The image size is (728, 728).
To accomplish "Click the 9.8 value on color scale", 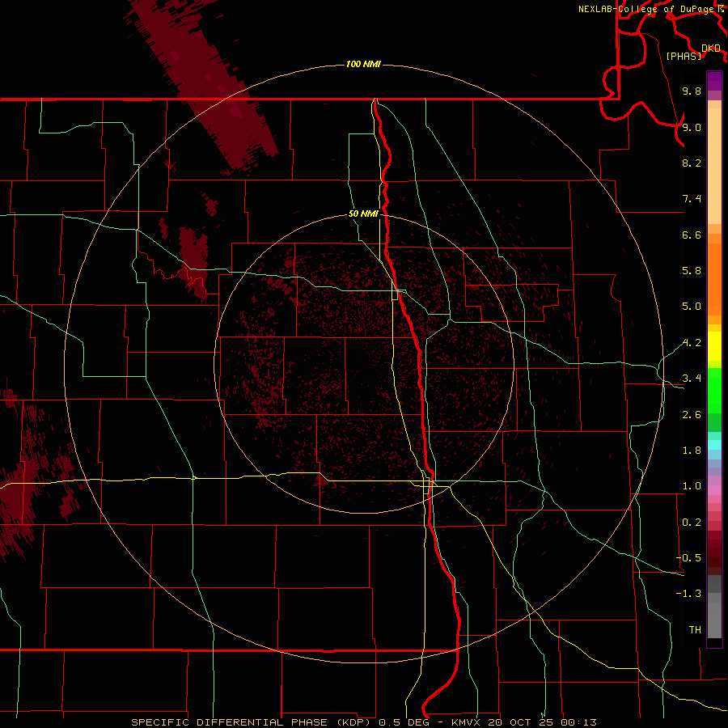I will (x=692, y=91).
